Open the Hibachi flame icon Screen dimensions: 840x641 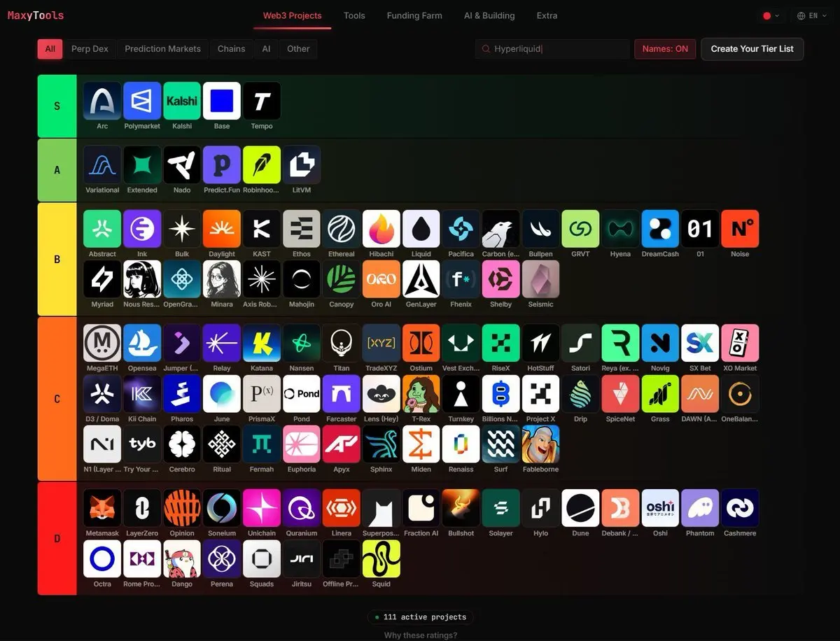pyautogui.click(x=381, y=229)
